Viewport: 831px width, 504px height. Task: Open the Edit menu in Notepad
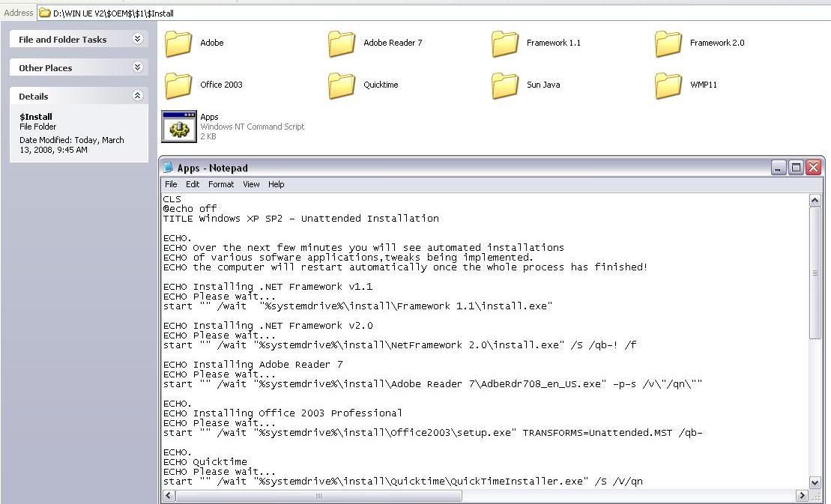click(193, 184)
